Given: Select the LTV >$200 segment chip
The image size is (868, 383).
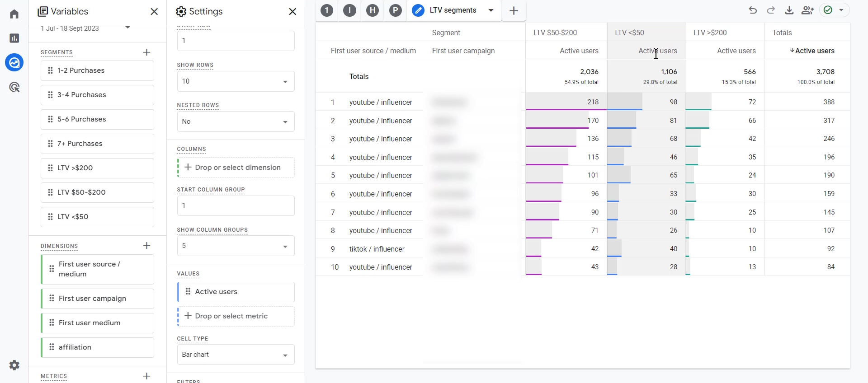Looking at the screenshot, I should (97, 168).
